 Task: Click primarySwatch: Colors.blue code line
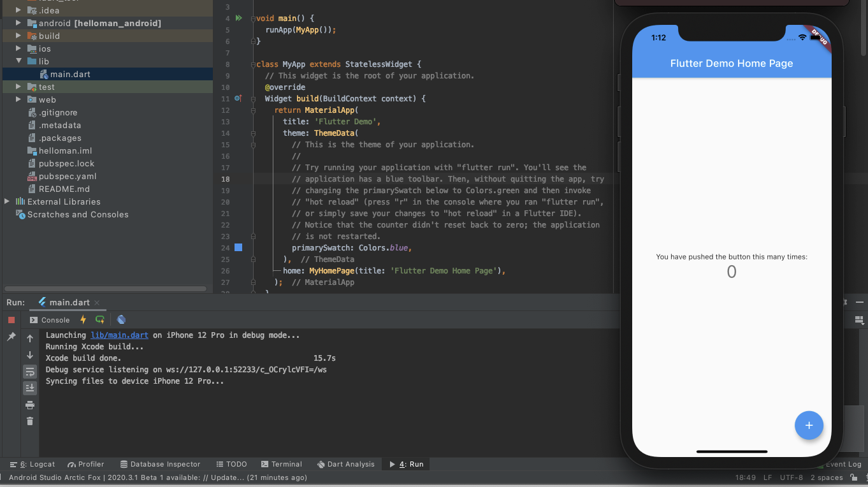click(x=352, y=248)
